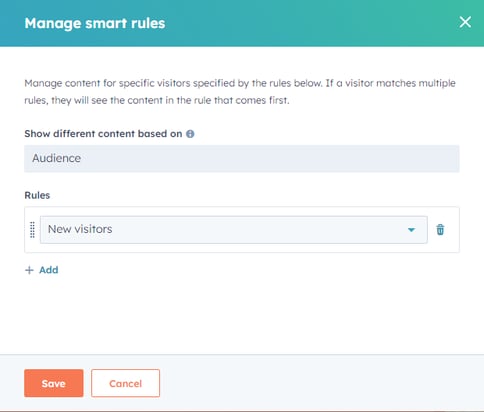Click the 'Audience' text value
Screen dimensions: 484x412
click(x=56, y=158)
